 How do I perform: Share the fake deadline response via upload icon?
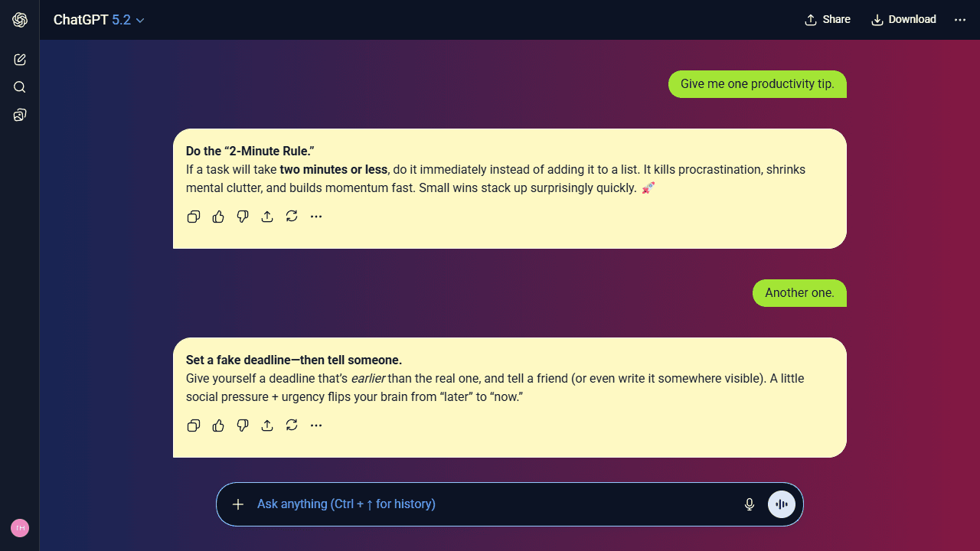coord(267,425)
